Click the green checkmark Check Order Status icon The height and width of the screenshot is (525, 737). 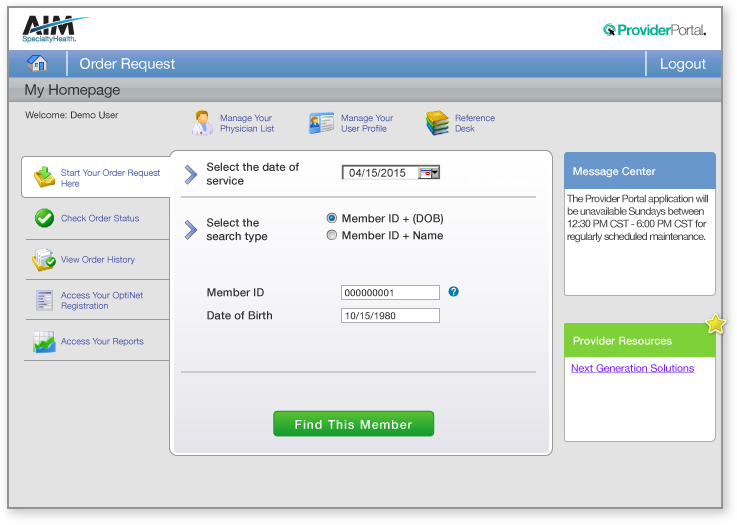[44, 218]
